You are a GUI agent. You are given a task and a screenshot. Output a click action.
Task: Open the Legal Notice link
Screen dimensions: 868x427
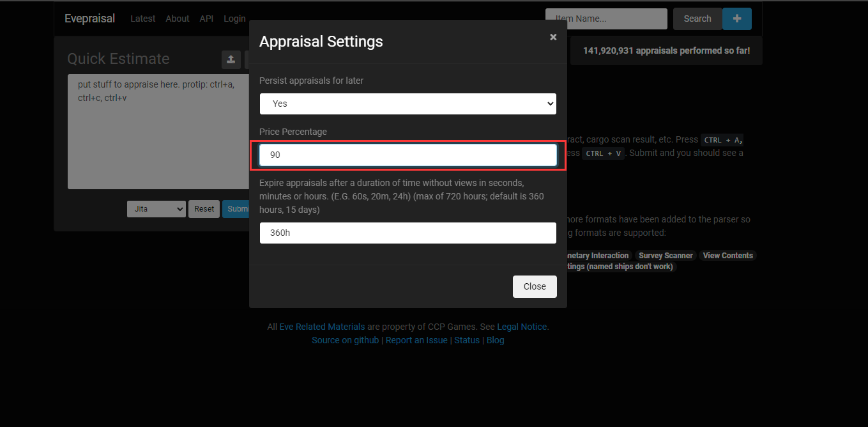(x=521, y=327)
